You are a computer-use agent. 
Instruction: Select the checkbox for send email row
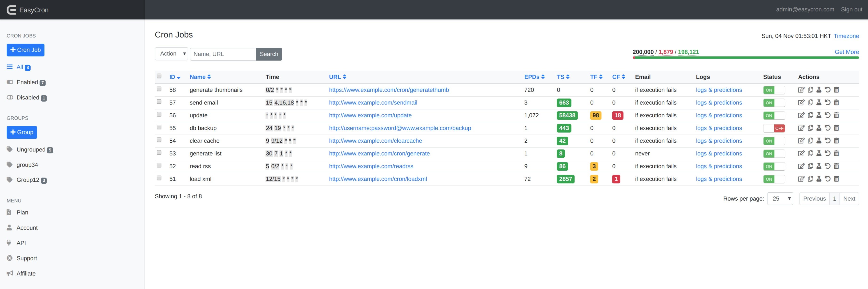[159, 102]
